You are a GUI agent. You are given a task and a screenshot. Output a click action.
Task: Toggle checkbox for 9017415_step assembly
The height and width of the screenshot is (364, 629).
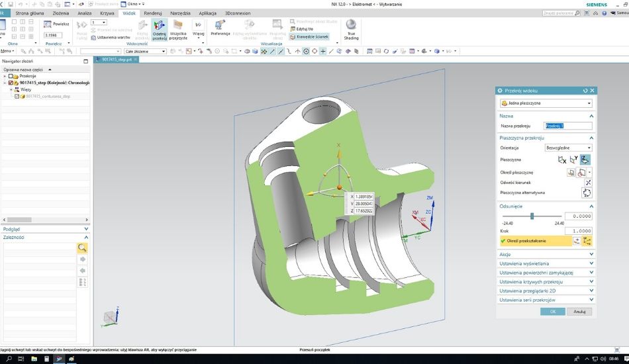(11, 83)
